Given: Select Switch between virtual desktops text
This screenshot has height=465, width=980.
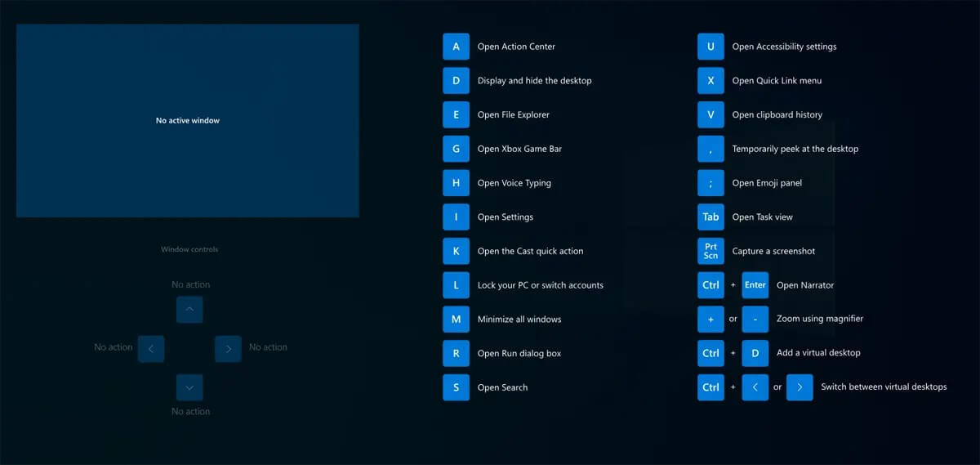Looking at the screenshot, I should click(884, 387).
